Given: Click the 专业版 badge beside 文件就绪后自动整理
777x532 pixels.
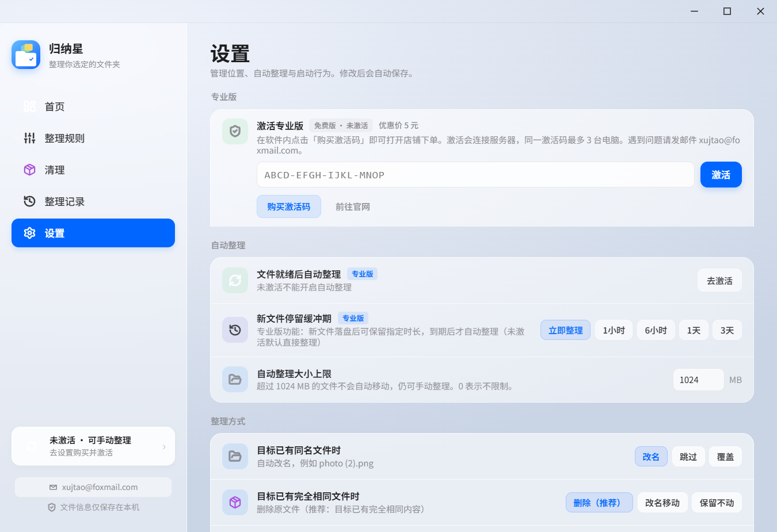Looking at the screenshot, I should 363,274.
